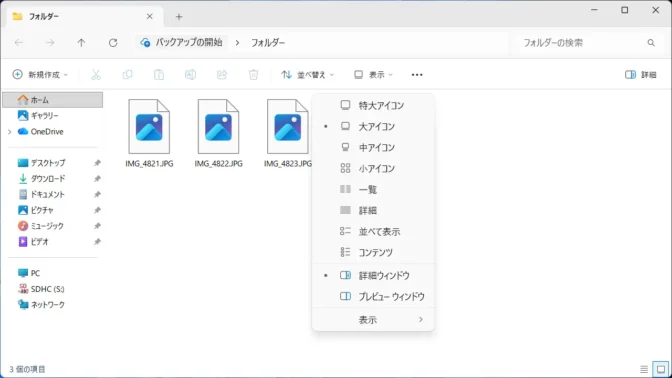Select 大アイコン view option
Screen dimensions: 672x378
pos(373,126)
